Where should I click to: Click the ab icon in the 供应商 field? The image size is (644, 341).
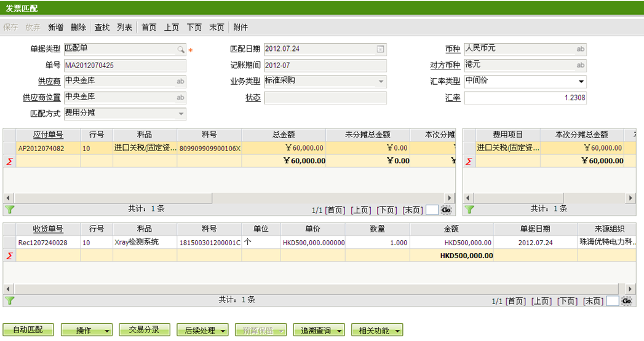180,81
